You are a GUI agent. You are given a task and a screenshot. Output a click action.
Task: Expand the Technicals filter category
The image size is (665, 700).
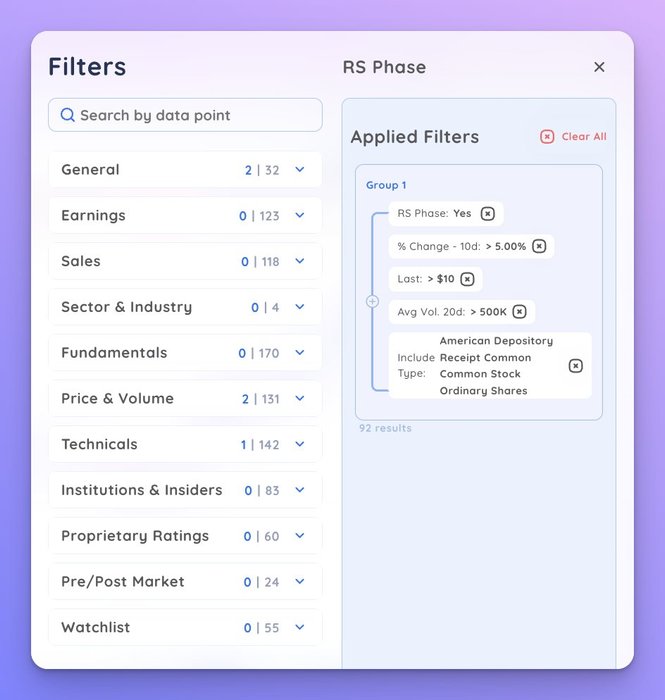click(x=299, y=445)
